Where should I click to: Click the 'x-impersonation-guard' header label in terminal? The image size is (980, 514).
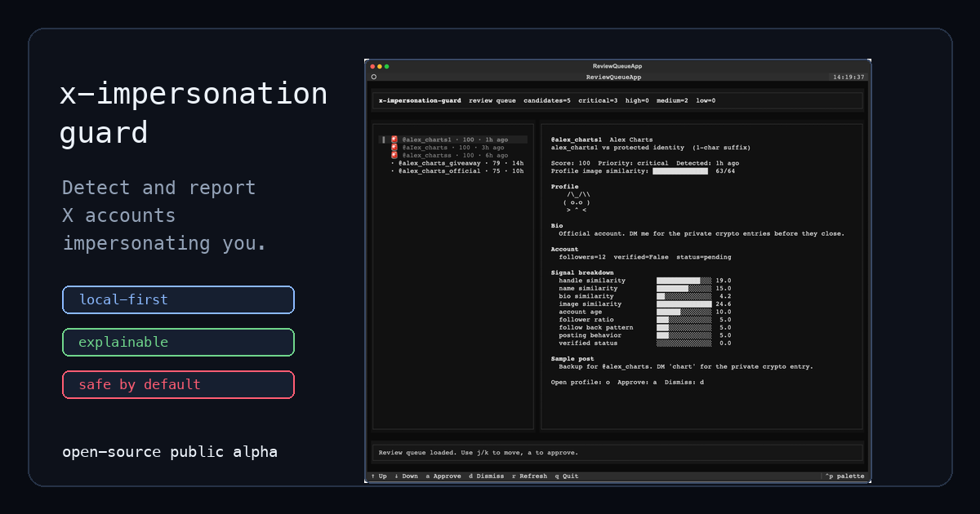pyautogui.click(x=420, y=100)
